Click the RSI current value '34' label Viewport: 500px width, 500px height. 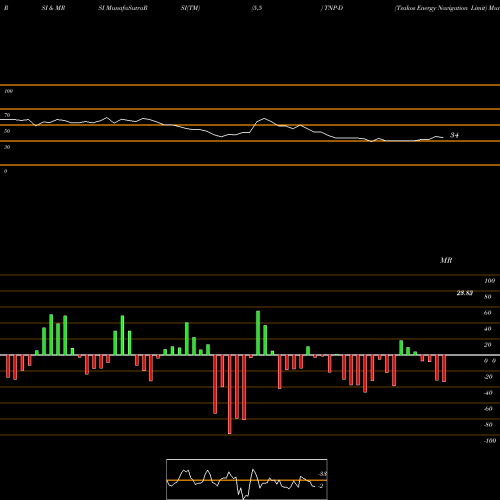(454, 135)
